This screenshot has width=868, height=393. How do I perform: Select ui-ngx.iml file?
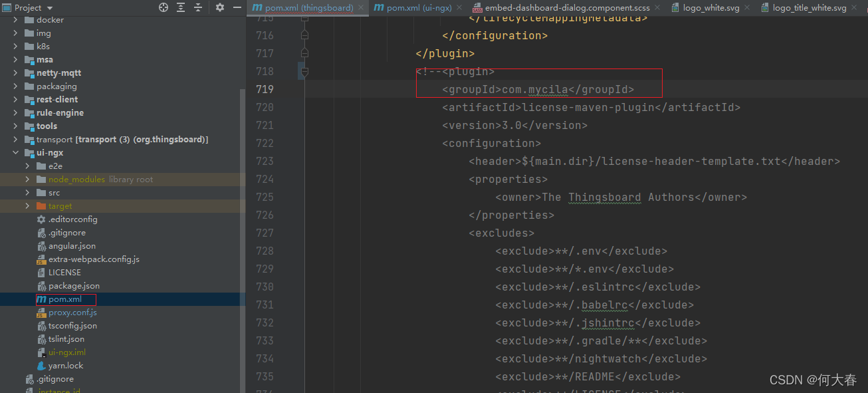coord(67,352)
